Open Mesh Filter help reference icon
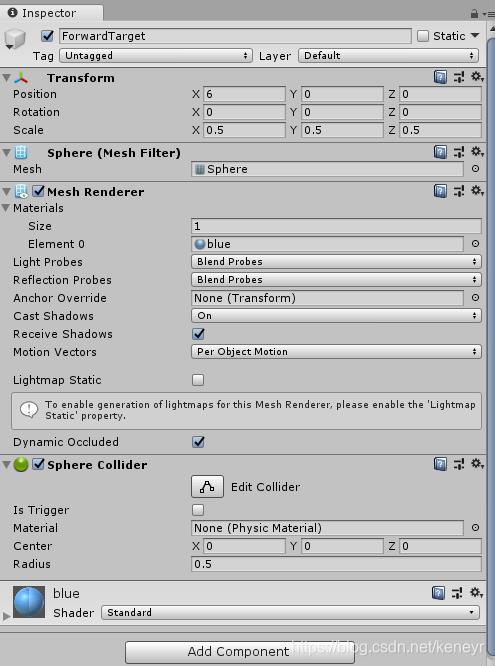 coord(440,152)
